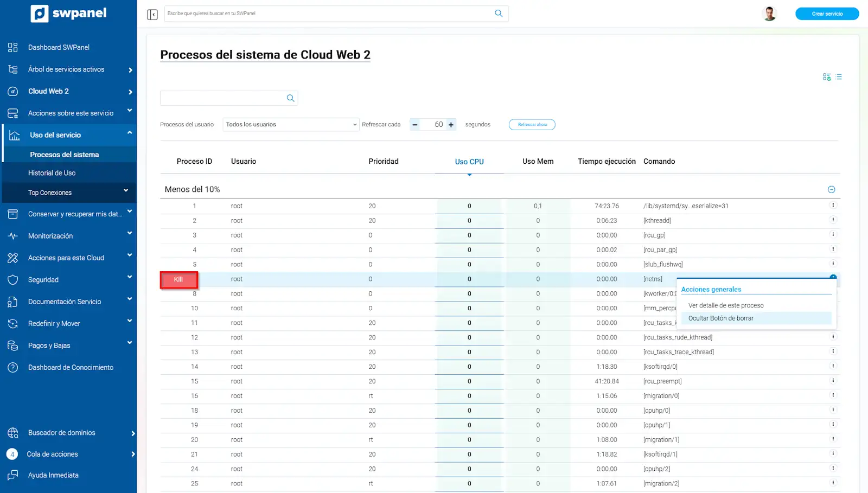Sort by Tiempo ejecución column header
Image resolution: width=868 pixels, height=493 pixels.
pyautogui.click(x=607, y=162)
